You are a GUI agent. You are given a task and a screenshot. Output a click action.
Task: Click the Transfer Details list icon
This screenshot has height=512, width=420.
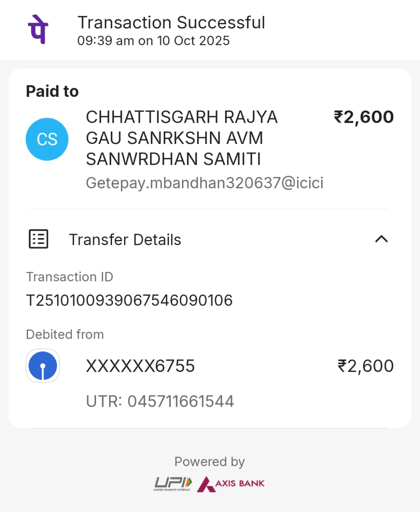point(38,239)
